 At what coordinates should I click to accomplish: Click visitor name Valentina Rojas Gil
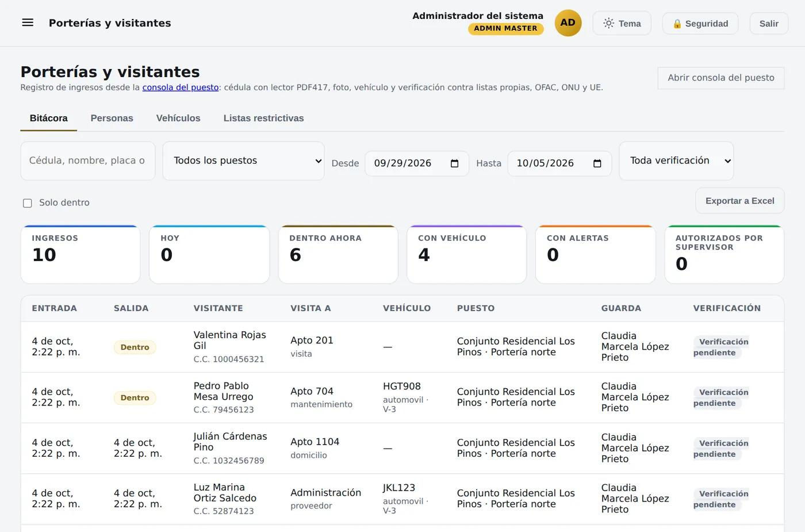(x=229, y=340)
